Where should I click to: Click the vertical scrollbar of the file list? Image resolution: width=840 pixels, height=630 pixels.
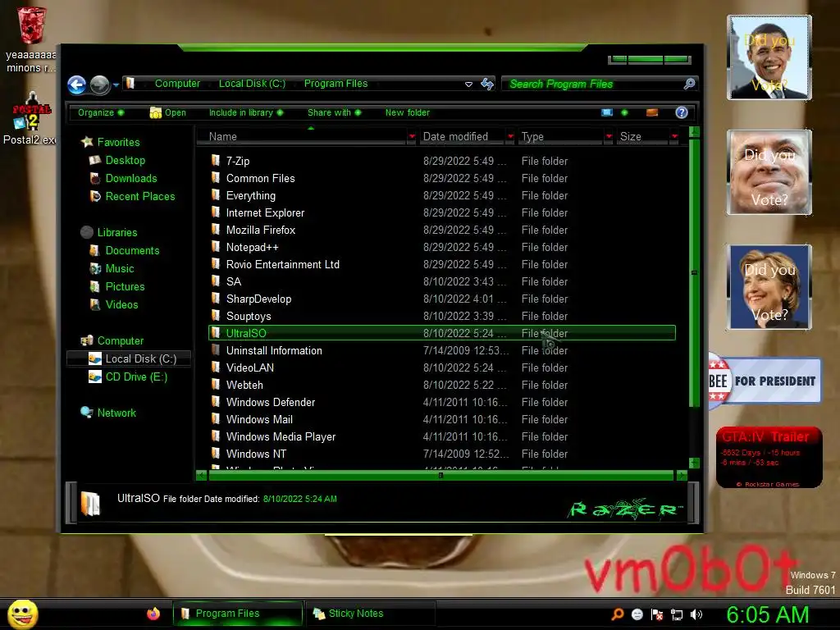point(694,273)
